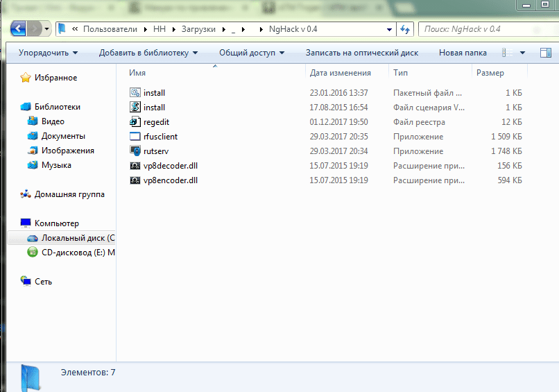559x392 pixels.
Task: Select the rfusclient application icon
Action: (x=135, y=137)
